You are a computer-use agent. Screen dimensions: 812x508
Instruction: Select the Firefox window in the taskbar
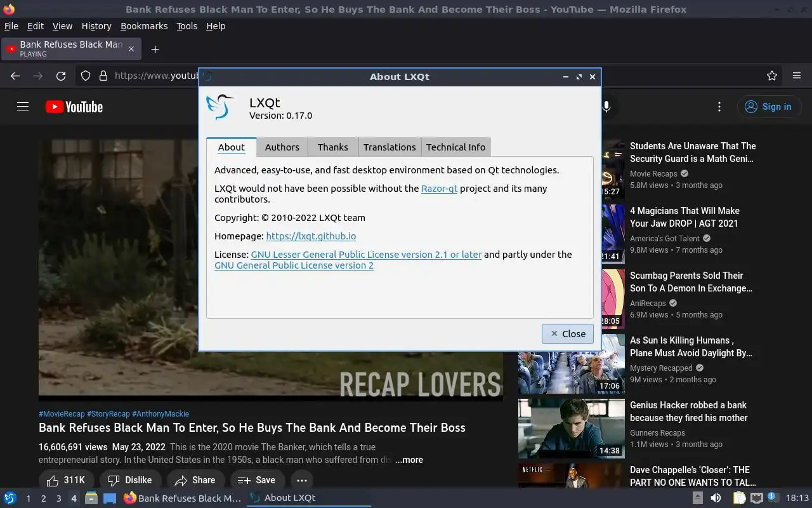click(x=183, y=498)
